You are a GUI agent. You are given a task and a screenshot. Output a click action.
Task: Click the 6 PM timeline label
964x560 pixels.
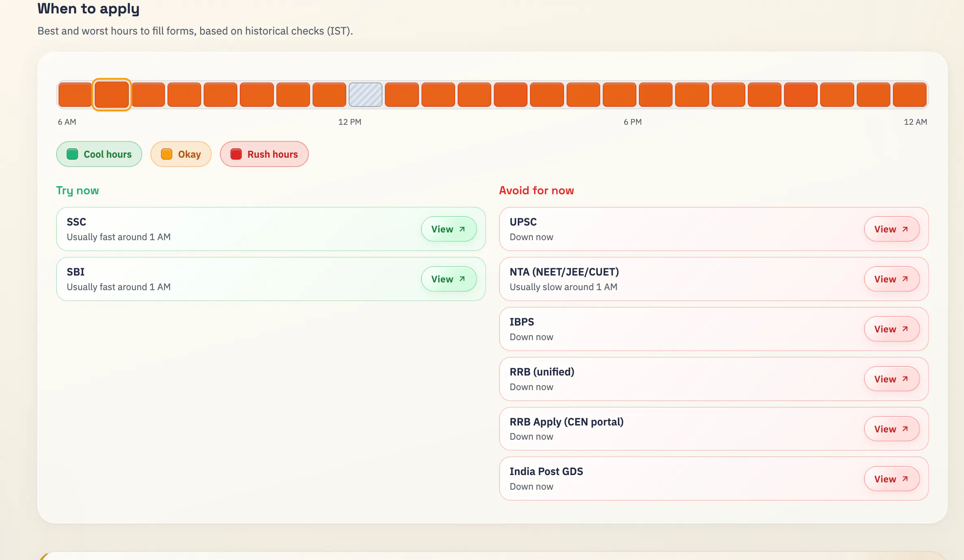click(633, 122)
